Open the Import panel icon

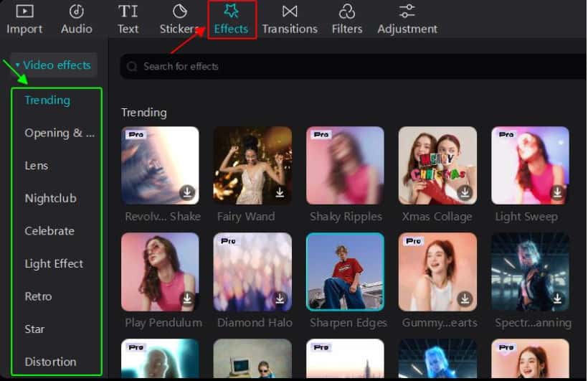click(24, 11)
